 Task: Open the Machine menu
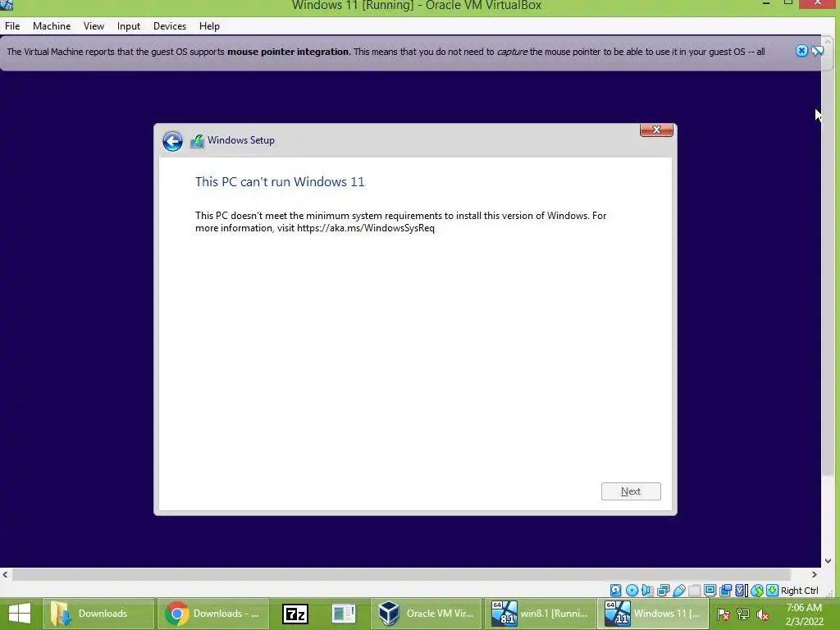click(x=52, y=25)
